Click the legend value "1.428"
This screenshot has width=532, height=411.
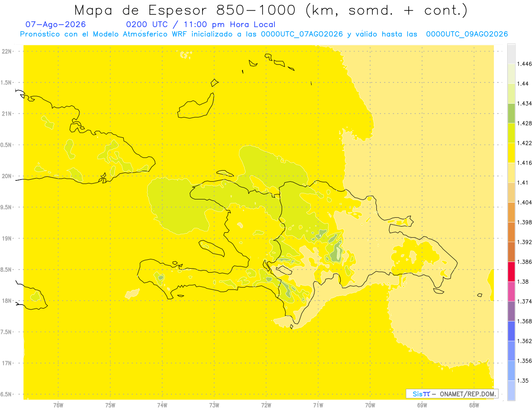[525, 123]
